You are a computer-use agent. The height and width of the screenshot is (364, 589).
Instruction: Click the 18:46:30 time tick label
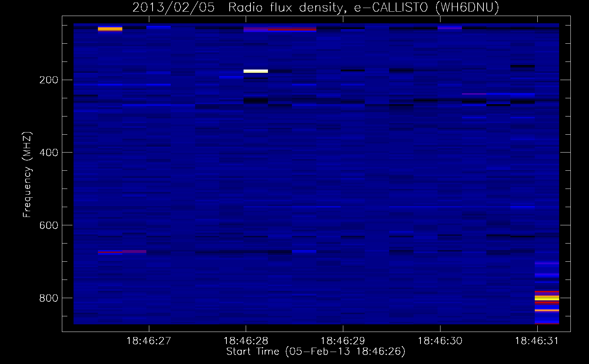(440, 341)
